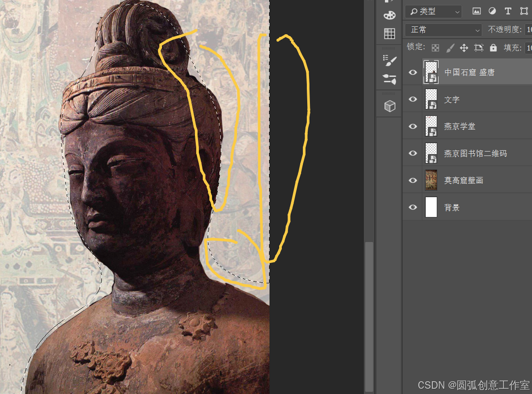Viewport: 532px width, 394px height.
Task: Toggle visibility of 背景 layer
Action: [x=413, y=207]
